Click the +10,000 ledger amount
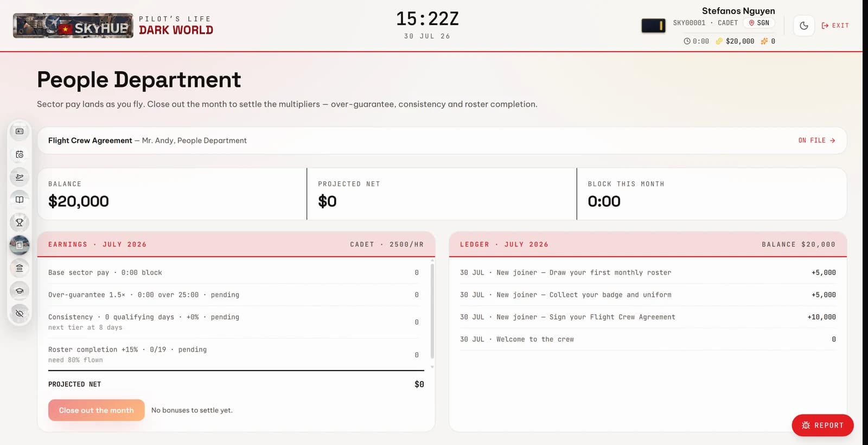Viewport: 868px width, 445px height. [821, 317]
